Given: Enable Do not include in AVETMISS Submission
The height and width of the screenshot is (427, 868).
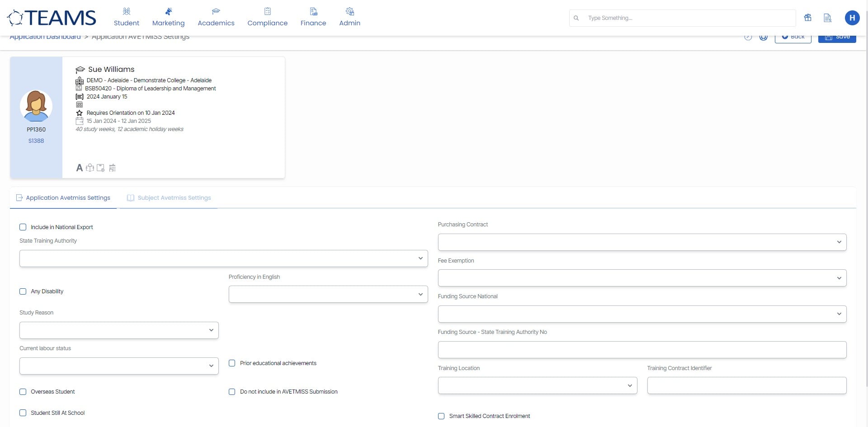Looking at the screenshot, I should (232, 392).
